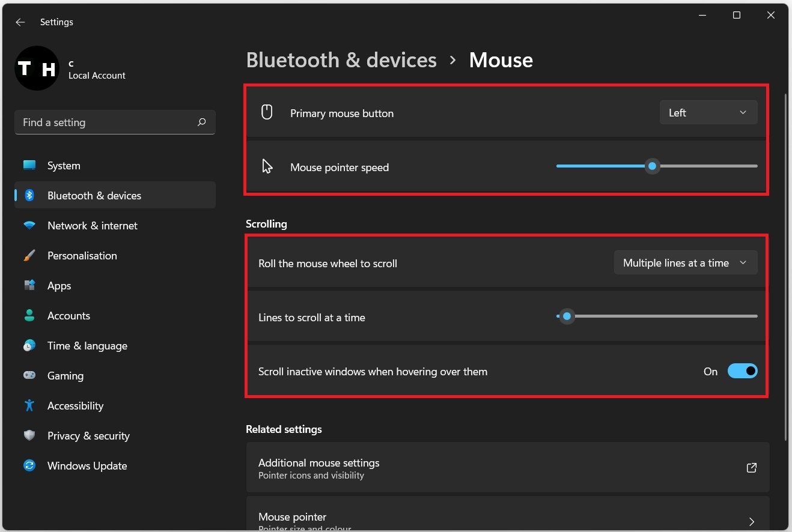The image size is (792, 532).
Task: Click the Gaming controller icon
Action: [29, 375]
